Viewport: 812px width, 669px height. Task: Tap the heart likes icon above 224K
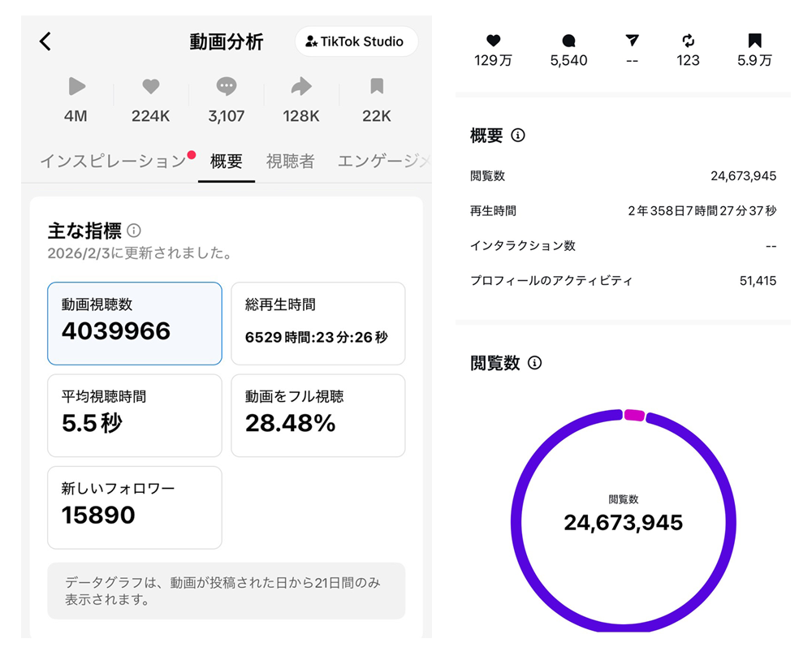[150, 87]
